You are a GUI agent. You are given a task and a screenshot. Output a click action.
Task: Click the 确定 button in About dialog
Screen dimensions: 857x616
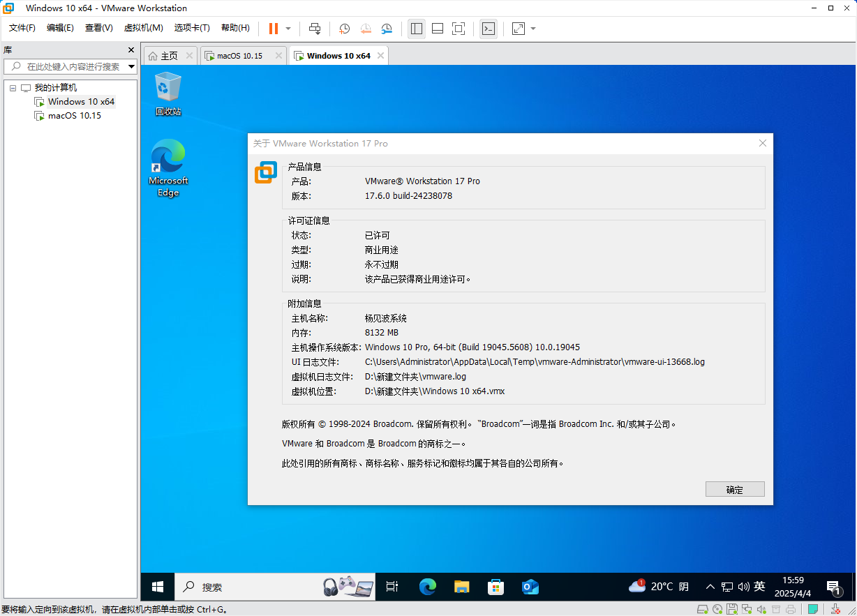point(734,489)
